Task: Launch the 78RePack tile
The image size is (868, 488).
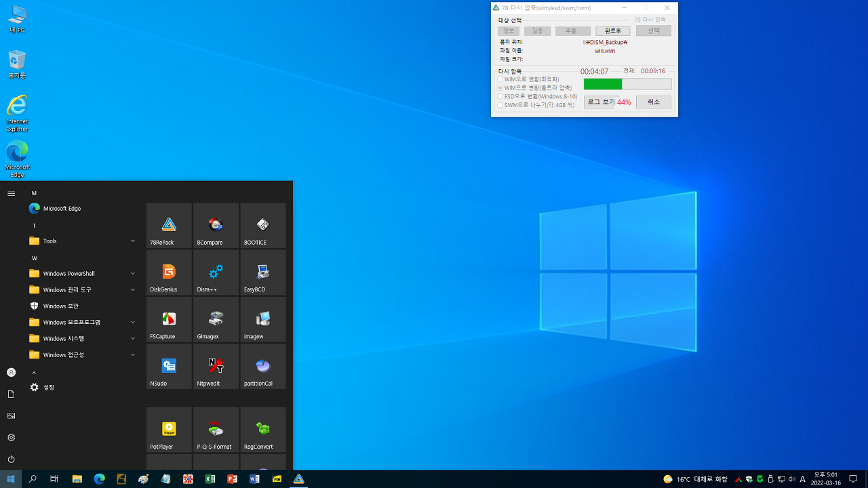Action: point(169,226)
